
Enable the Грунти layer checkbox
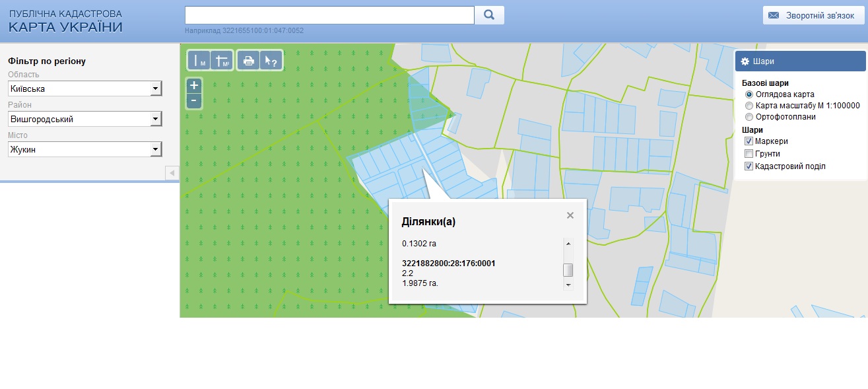click(749, 154)
